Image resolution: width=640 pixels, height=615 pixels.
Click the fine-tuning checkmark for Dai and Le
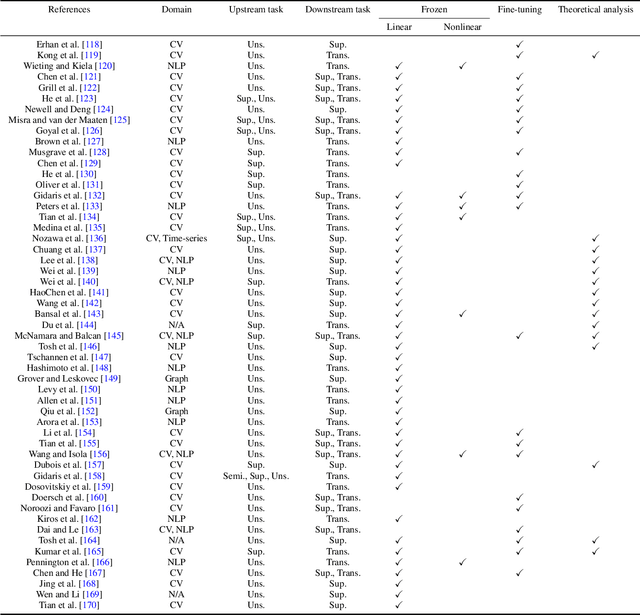tap(519, 530)
